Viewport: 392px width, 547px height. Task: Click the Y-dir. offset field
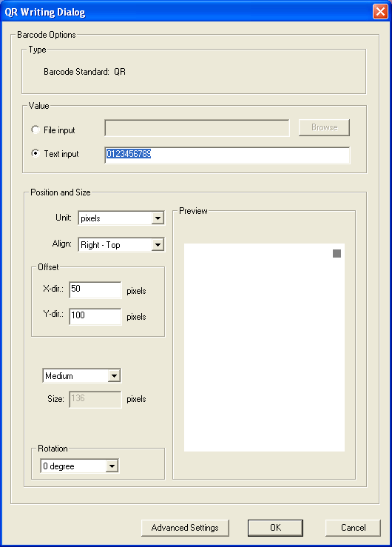pyautogui.click(x=95, y=316)
